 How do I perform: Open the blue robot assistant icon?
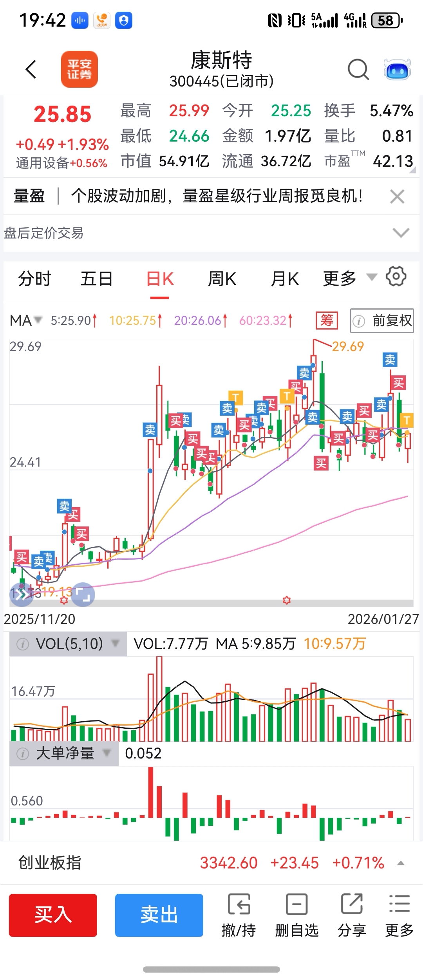[397, 70]
